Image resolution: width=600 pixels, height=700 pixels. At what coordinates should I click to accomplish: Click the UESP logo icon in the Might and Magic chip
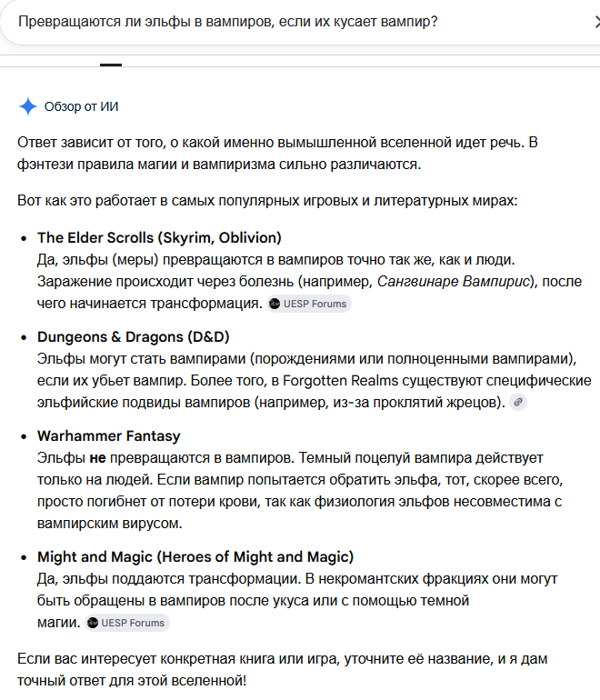pos(93,623)
